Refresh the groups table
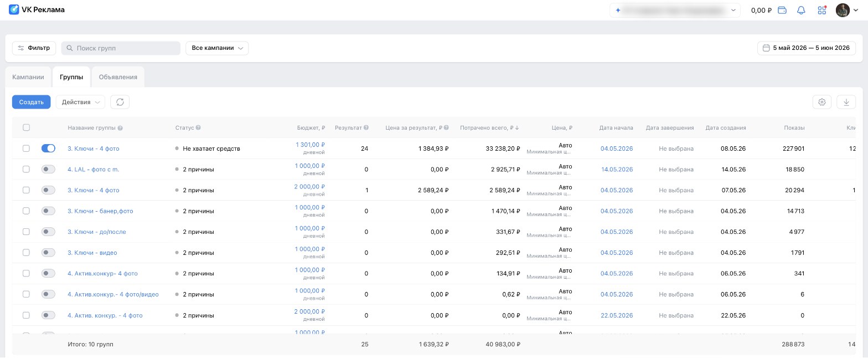The image size is (868, 358). pos(120,102)
